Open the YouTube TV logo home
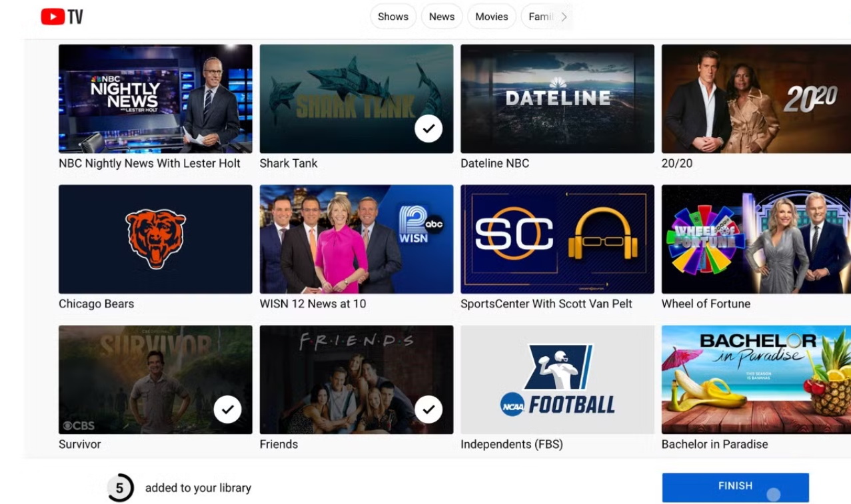Image resolution: width=851 pixels, height=504 pixels. 62,17
